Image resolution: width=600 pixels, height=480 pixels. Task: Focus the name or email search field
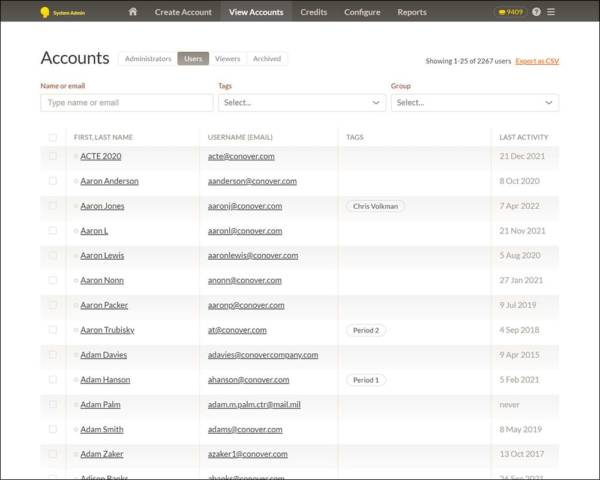click(x=126, y=103)
